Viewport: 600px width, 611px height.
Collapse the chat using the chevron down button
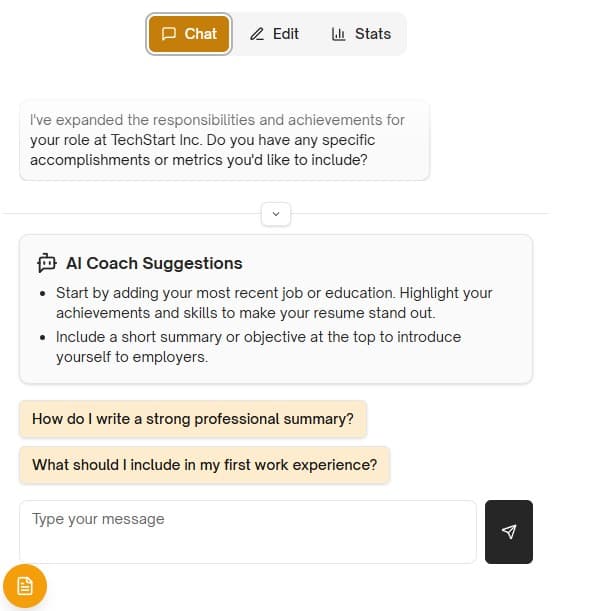coord(277,213)
